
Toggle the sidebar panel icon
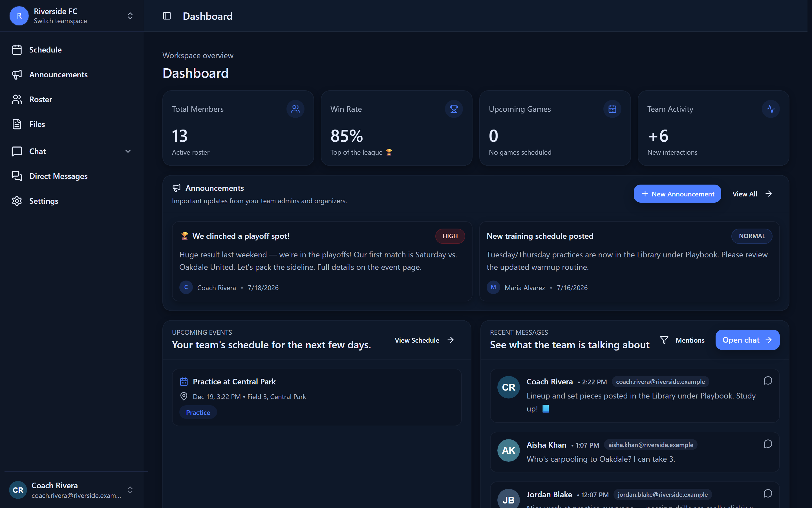point(167,16)
